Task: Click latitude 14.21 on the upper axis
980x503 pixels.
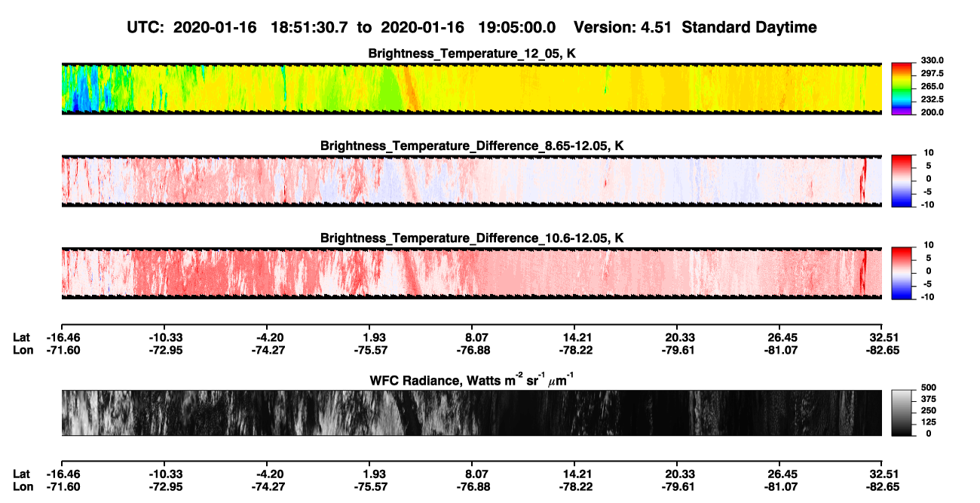Action: (575, 337)
